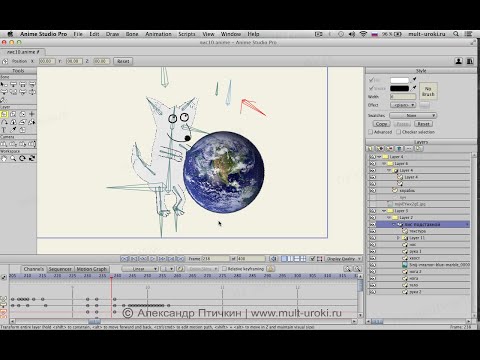The height and width of the screenshot is (360, 480).
Task: Hide Layer 5 with its eye icon
Action: (373, 211)
